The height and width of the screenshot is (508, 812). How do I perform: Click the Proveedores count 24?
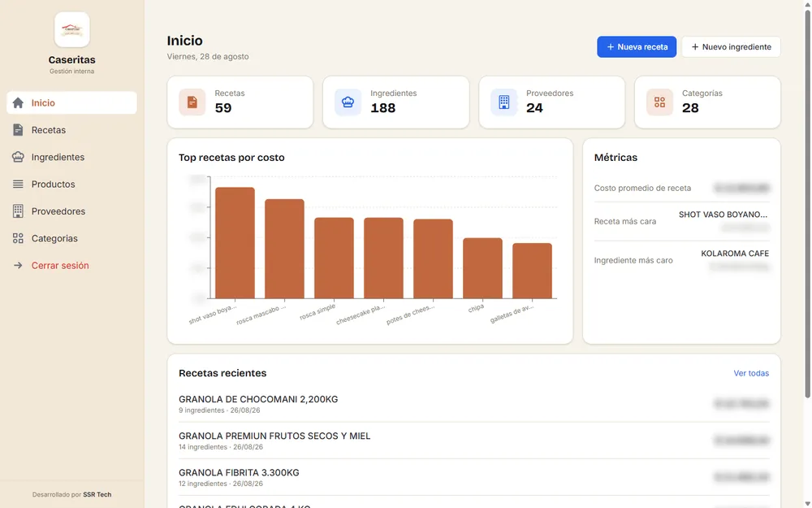pos(534,108)
